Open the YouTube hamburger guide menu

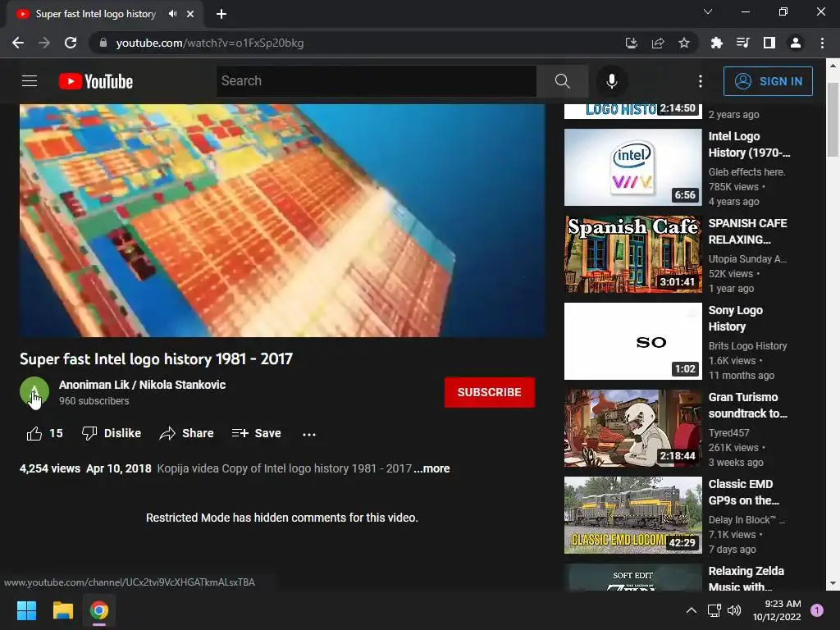coord(30,81)
